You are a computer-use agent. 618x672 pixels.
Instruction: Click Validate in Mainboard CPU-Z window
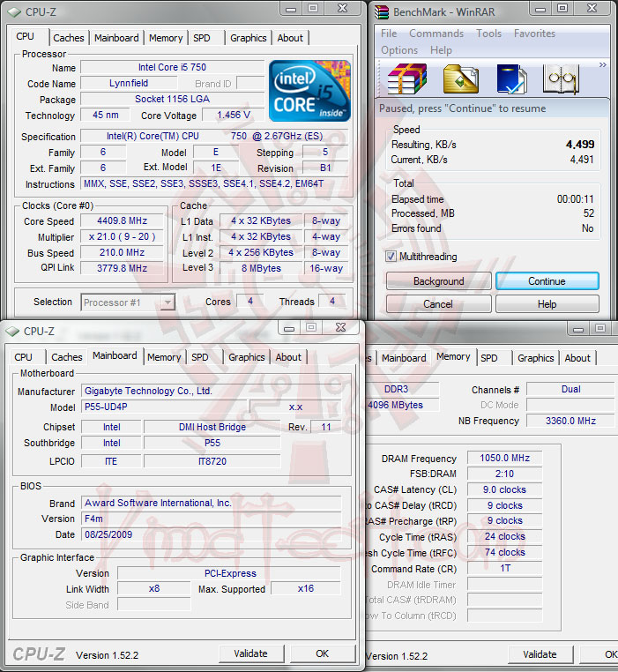tap(250, 653)
